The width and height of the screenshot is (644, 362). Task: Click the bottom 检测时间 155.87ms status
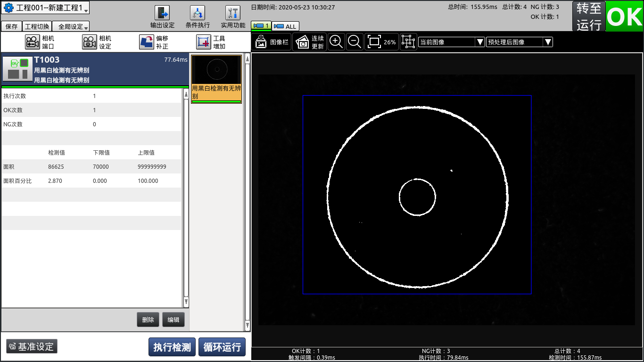575,358
